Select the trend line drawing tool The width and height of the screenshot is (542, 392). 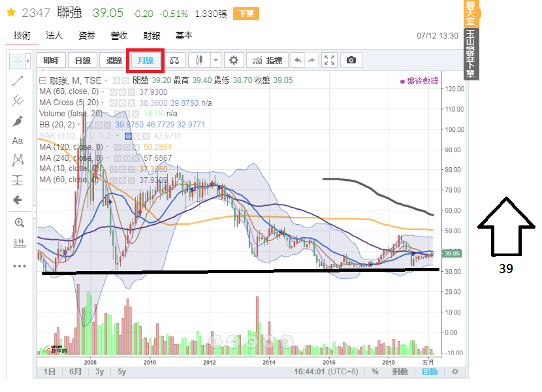point(18,81)
